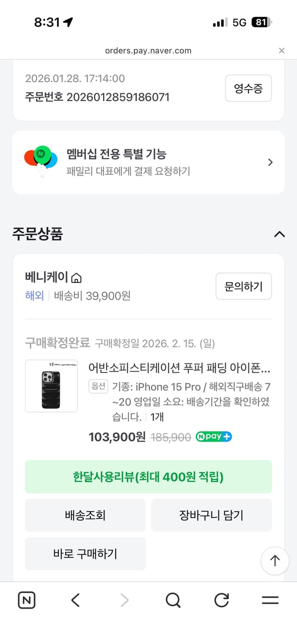Tap 한달사용리뷰(최대 400원 적립) review banner

148,477
